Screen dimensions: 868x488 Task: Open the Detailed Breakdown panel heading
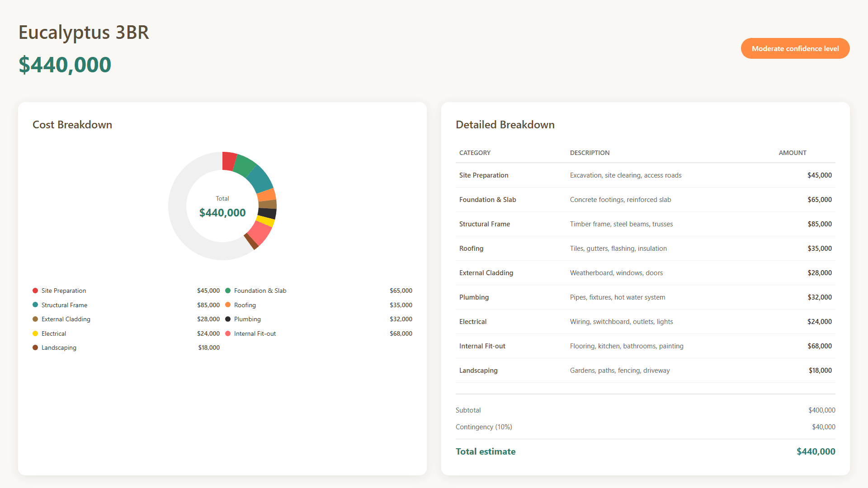pyautogui.click(x=505, y=125)
